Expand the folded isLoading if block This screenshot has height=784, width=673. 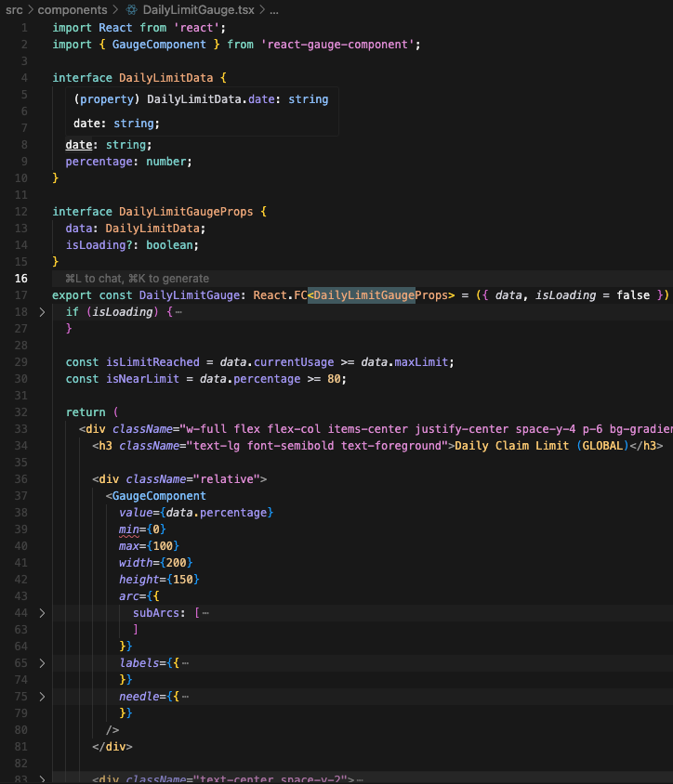tap(42, 312)
